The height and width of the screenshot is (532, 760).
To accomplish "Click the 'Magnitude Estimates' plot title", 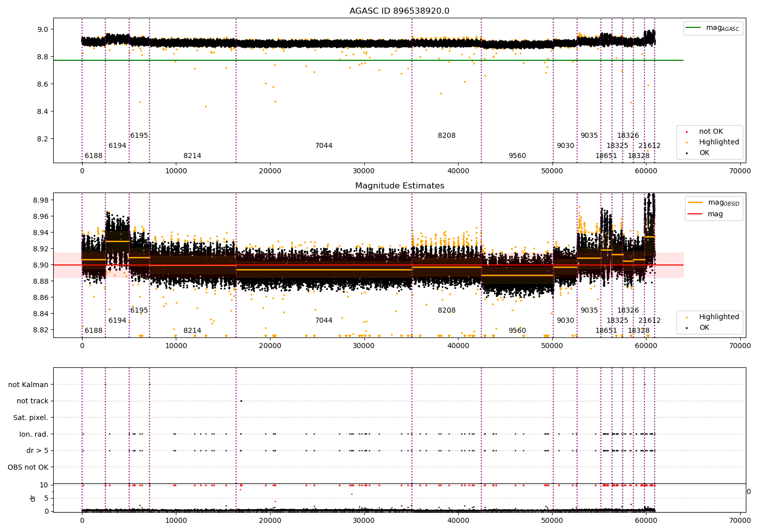I will click(x=399, y=186).
